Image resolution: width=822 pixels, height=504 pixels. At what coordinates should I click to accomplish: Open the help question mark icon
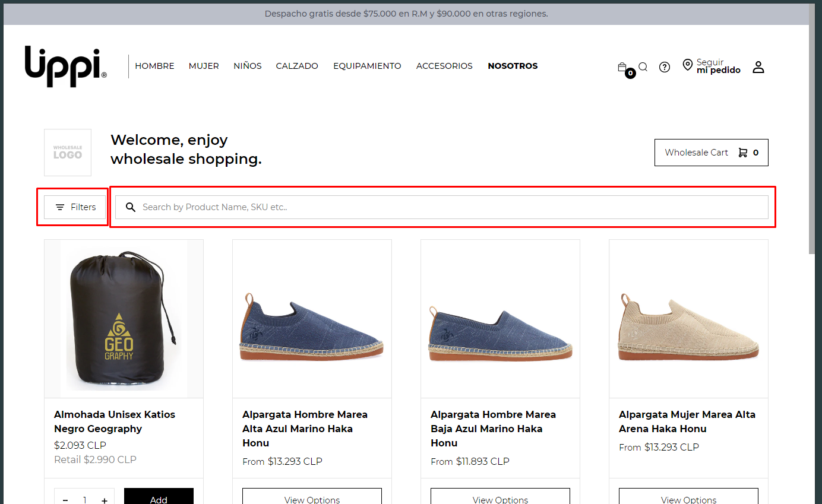point(665,67)
